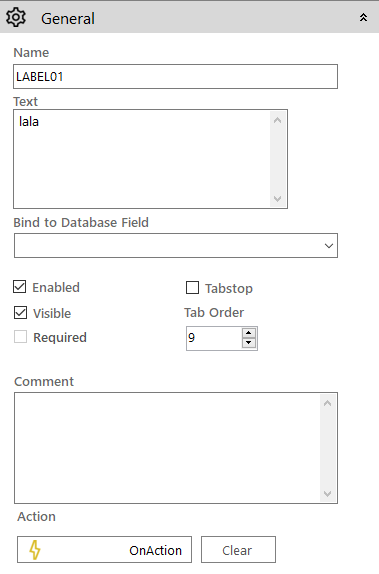Click the lightning bolt OnAction icon
The width and height of the screenshot is (379, 574).
[x=35, y=550]
